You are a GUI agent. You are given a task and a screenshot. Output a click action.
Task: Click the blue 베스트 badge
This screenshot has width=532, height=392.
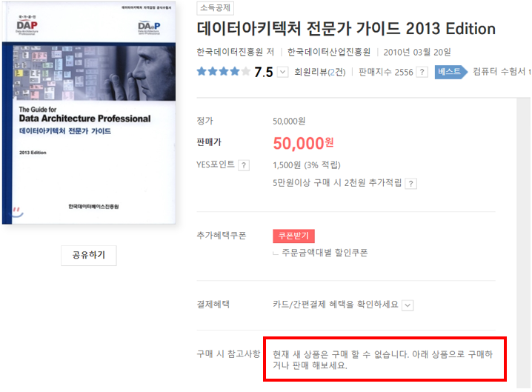click(x=450, y=72)
